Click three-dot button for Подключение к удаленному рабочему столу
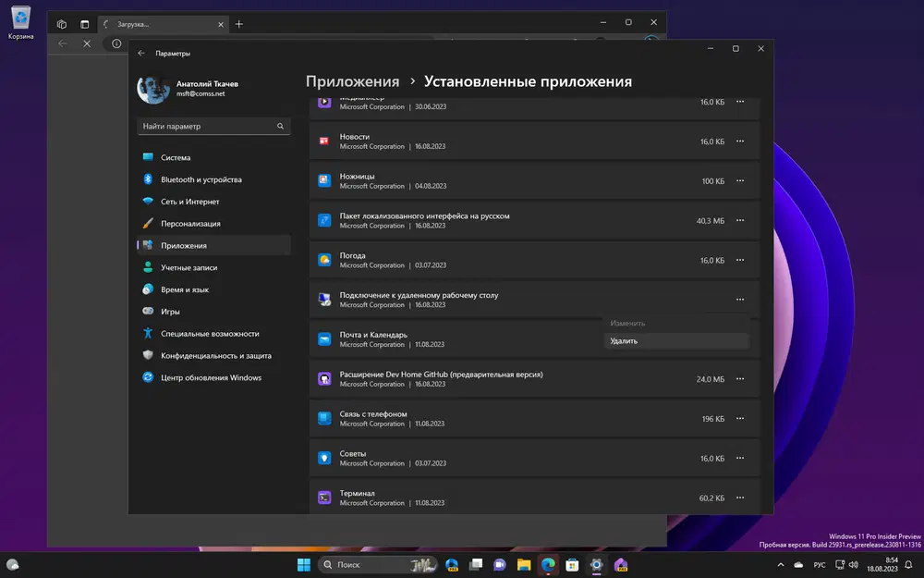 point(739,300)
